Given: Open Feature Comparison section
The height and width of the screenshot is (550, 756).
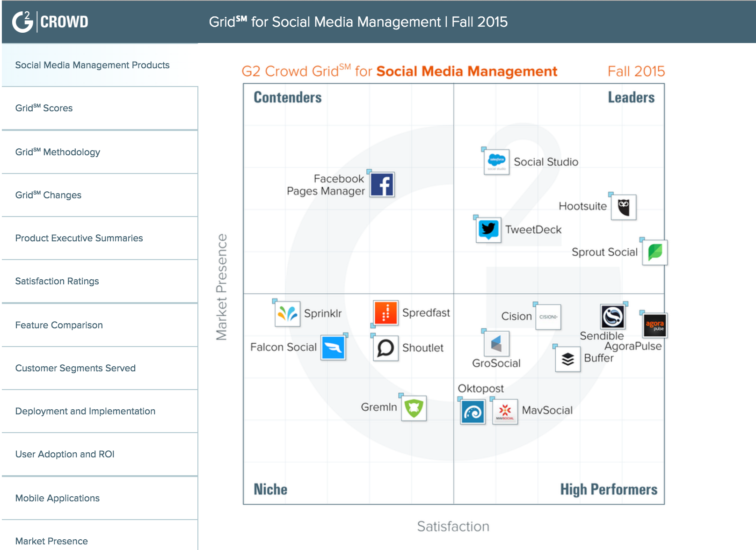Looking at the screenshot, I should pos(100,325).
